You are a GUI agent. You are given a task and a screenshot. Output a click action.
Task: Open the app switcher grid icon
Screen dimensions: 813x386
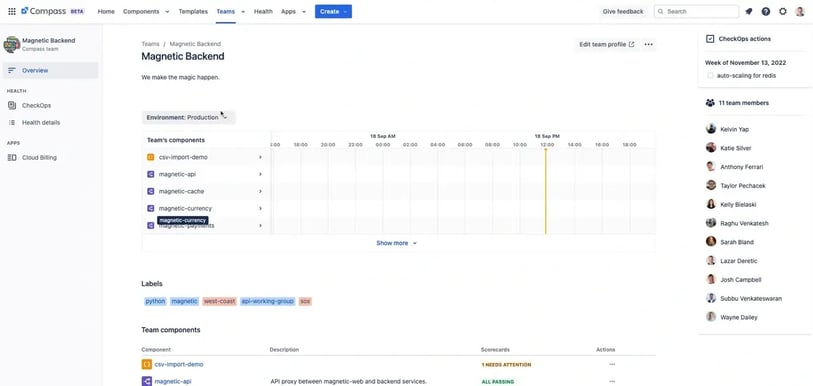(11, 11)
